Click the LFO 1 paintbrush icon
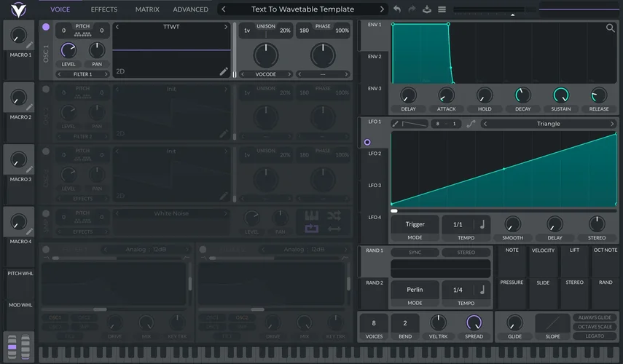 [x=396, y=124]
